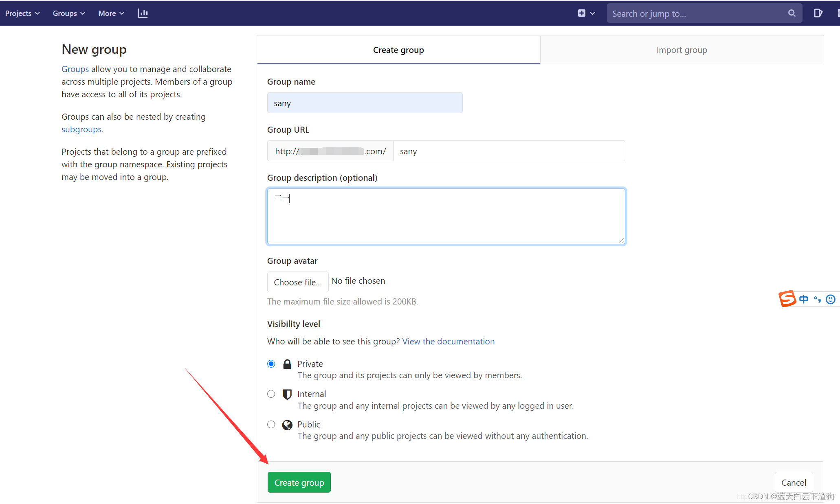Viewport: 840px width, 504px height.
Task: Switch to the Import group tab
Action: (682, 50)
